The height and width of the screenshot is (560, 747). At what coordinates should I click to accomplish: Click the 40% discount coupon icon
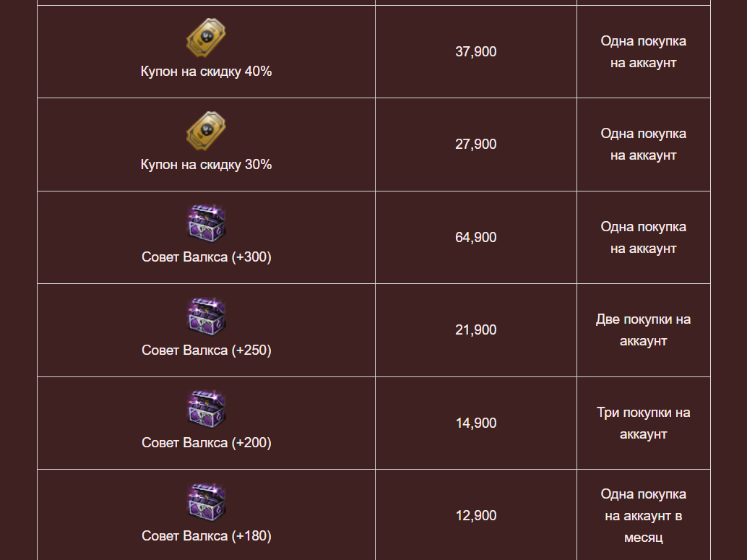[x=206, y=38]
